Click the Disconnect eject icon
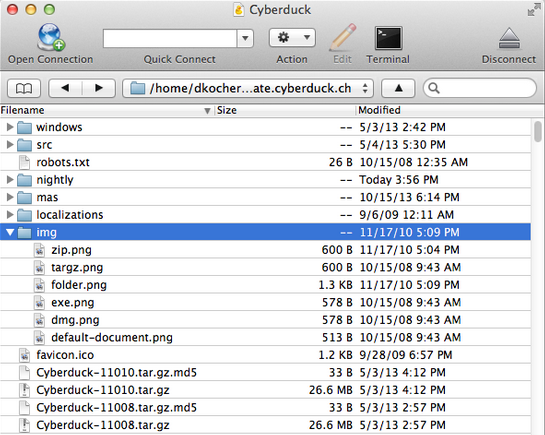Screen dimensions: 545x435 (509, 38)
